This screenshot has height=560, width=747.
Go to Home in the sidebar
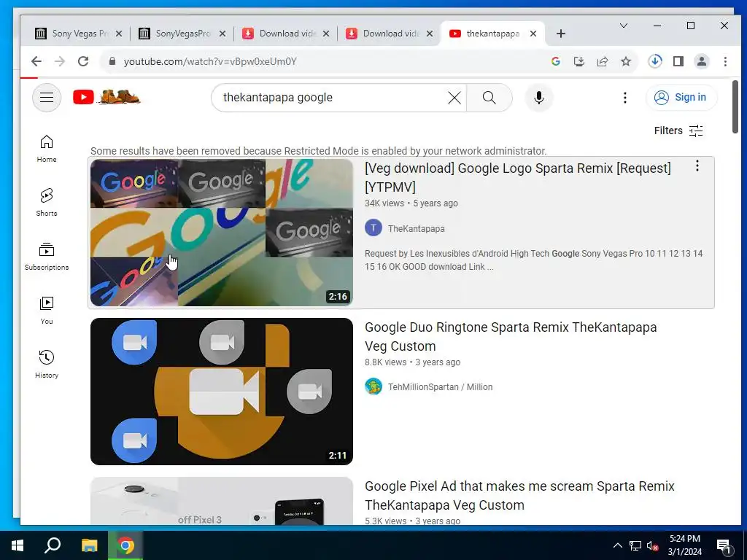click(47, 149)
